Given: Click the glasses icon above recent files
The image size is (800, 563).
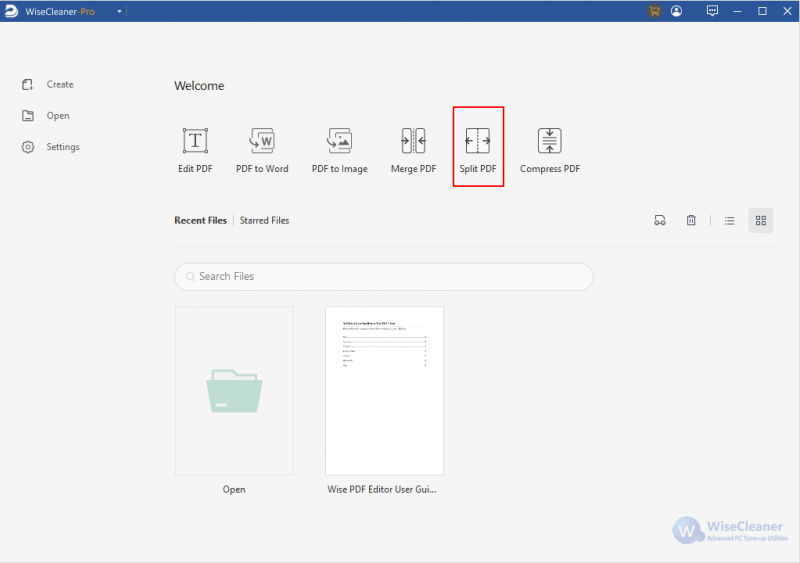Looking at the screenshot, I should (660, 221).
